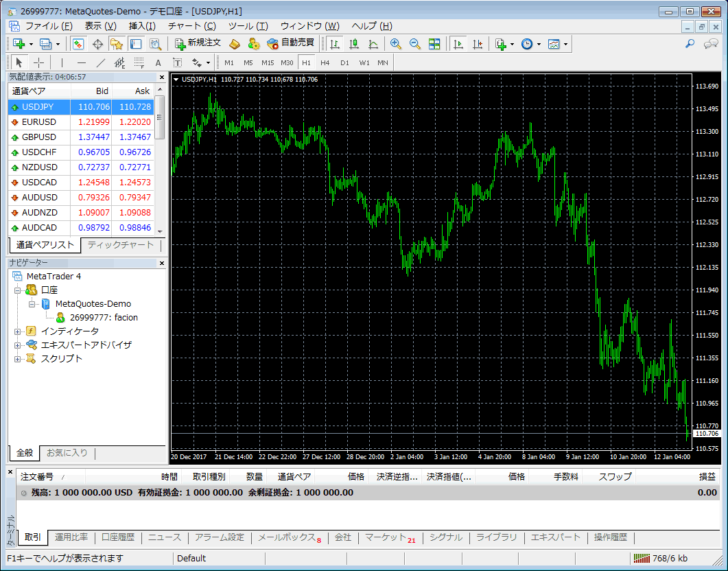Tile chart windows icon

[x=434, y=44]
